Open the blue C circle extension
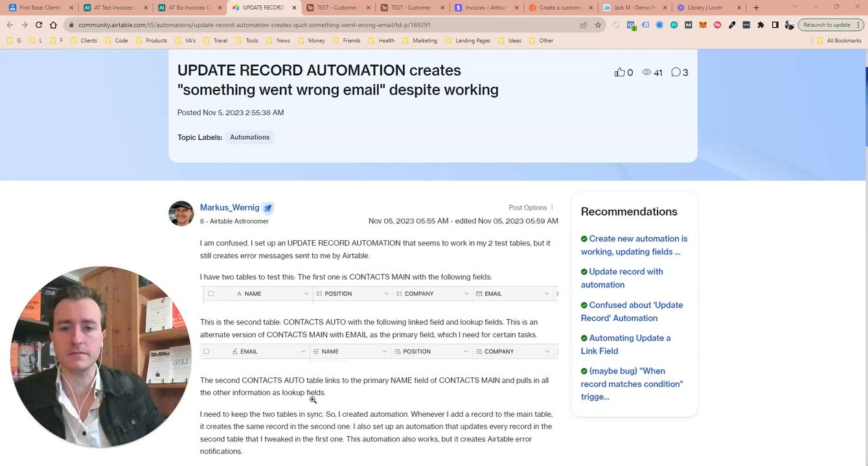 pos(659,25)
